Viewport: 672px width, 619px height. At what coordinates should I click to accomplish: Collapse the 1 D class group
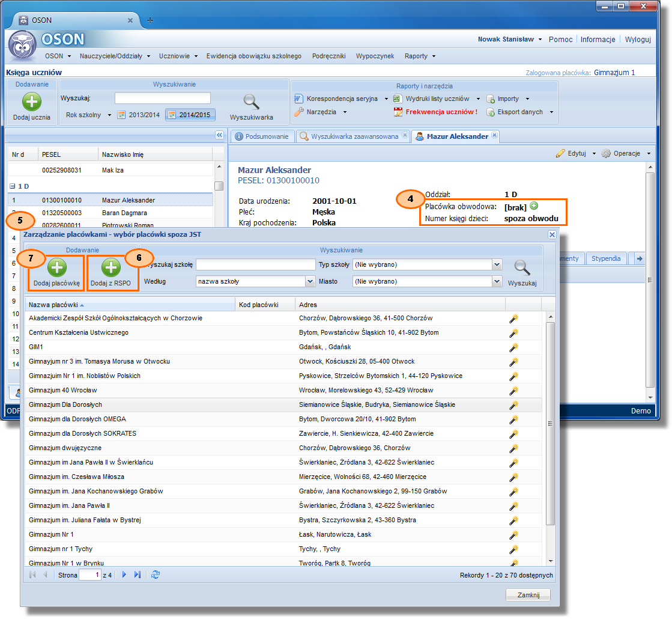click(12, 186)
